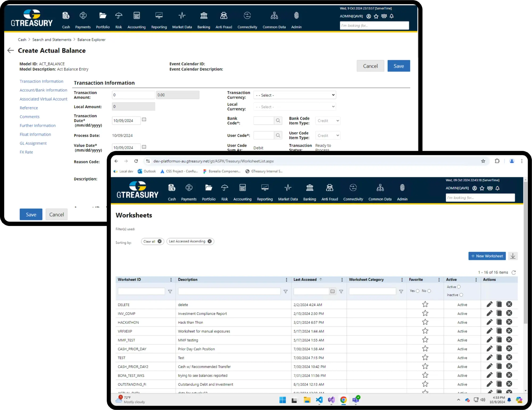Copy the MMF_TEST worksheet using the duplicate icon
This screenshot has height=410, width=532.
(499, 339)
